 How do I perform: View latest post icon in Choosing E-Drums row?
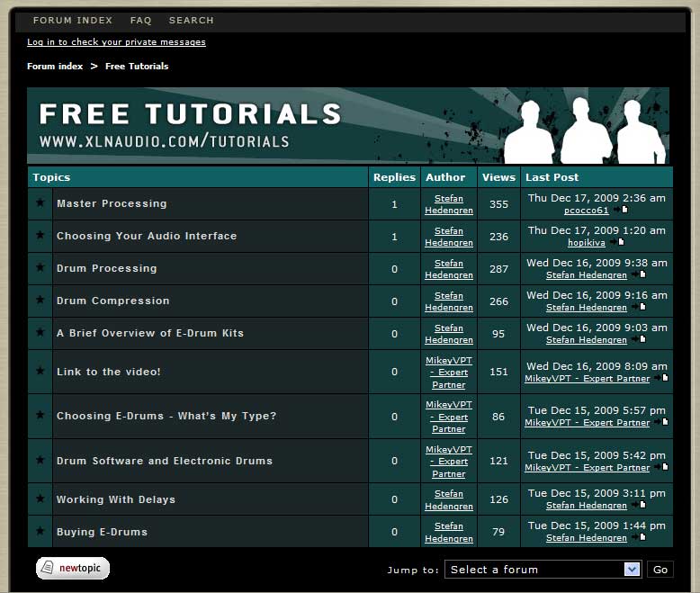661,422
